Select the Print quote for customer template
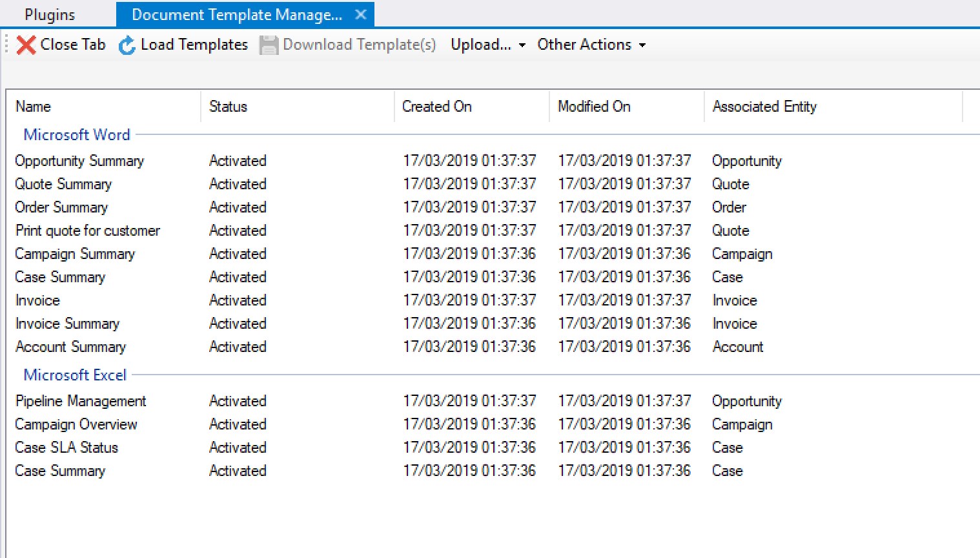980x558 pixels. coord(87,231)
